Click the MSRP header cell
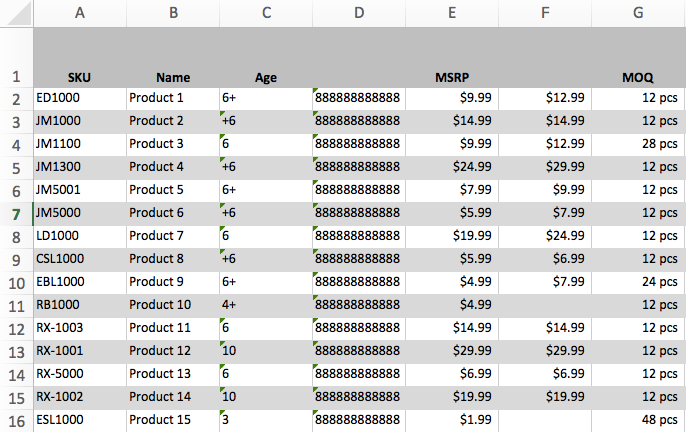This screenshot has width=686, height=432. tap(452, 77)
